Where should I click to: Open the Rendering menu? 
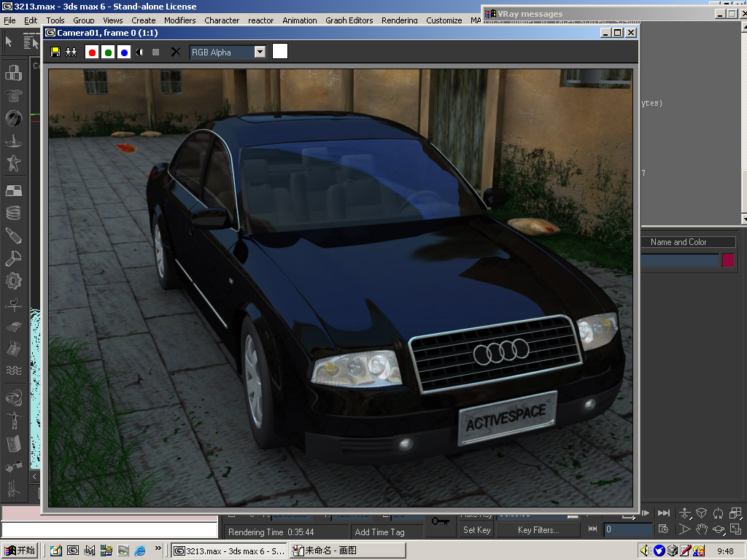pyautogui.click(x=399, y=20)
